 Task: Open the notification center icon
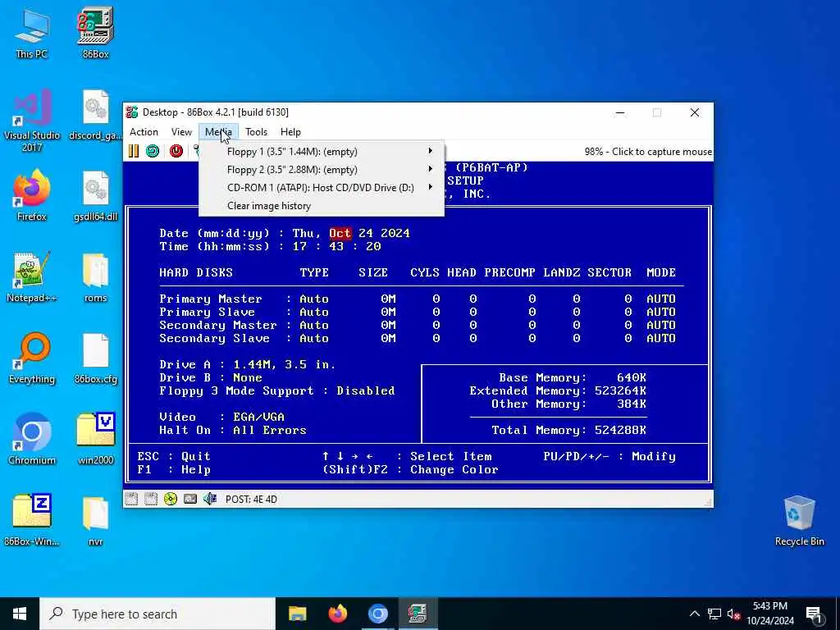click(x=815, y=614)
